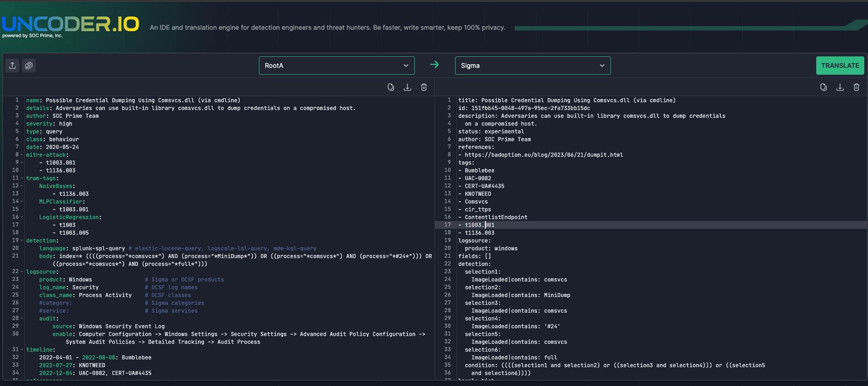868x386 pixels.
Task: Click 'severity: high' in the source editor
Action: pos(49,124)
